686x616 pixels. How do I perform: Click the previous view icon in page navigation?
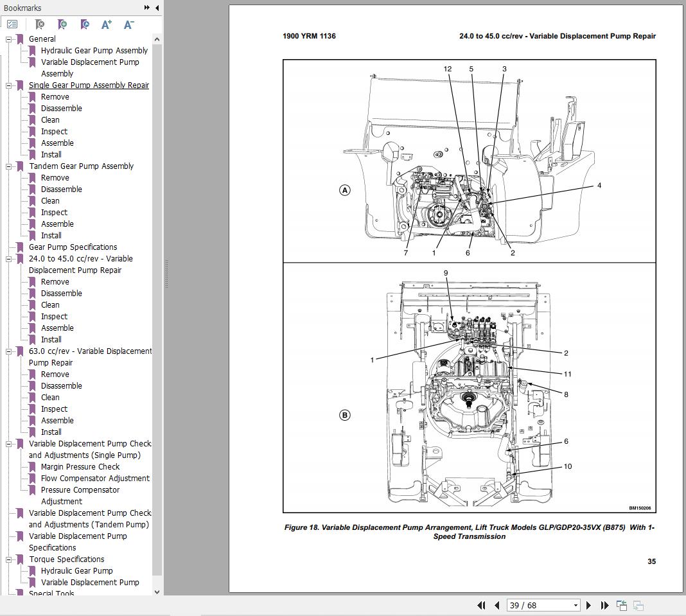622,606
